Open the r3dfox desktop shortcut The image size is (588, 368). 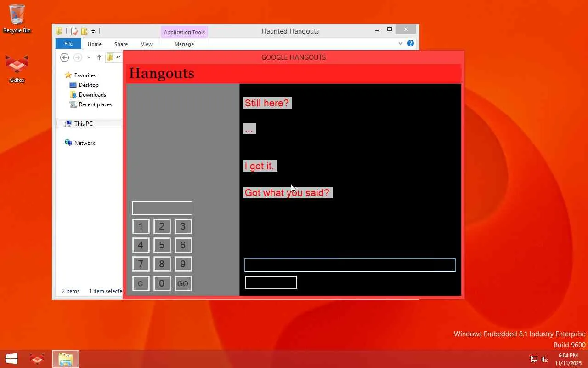(x=17, y=68)
